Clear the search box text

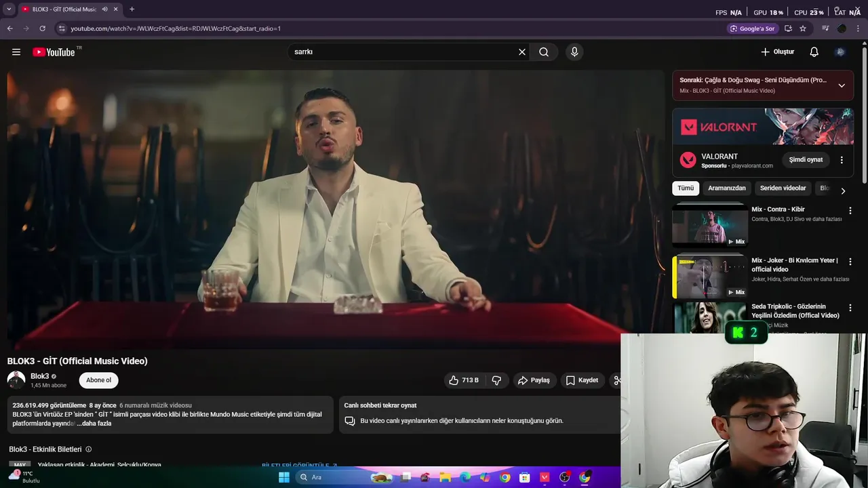point(522,52)
